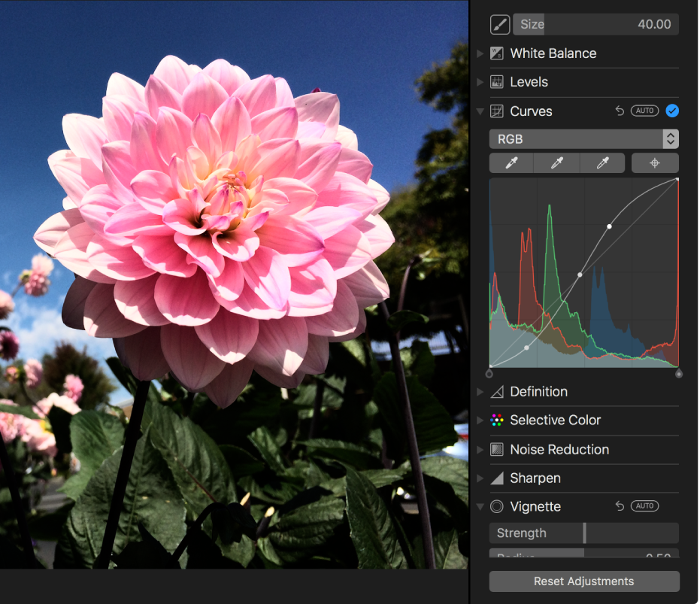Viewport: 700px width, 604px height.
Task: Select the gray point eyedropper in Curves
Action: pyautogui.click(x=557, y=163)
